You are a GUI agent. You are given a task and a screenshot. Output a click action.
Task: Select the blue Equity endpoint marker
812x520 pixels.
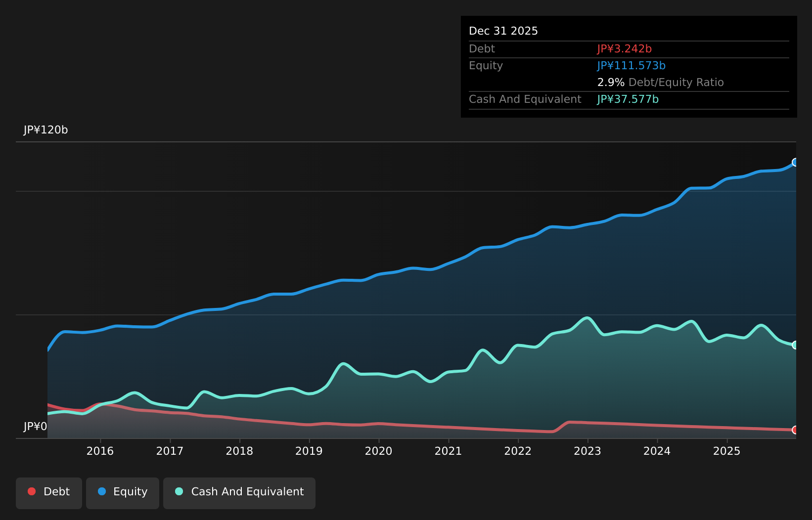coord(795,162)
